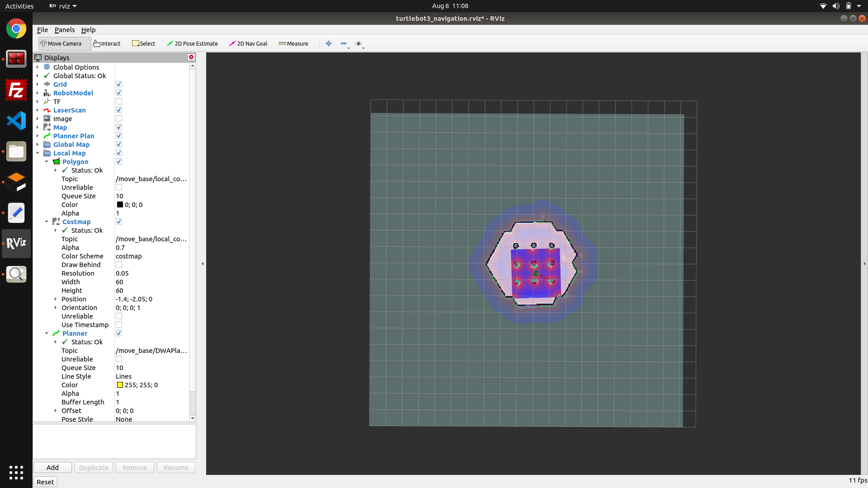The width and height of the screenshot is (868, 488).
Task: Click the Remove button
Action: pyautogui.click(x=135, y=467)
